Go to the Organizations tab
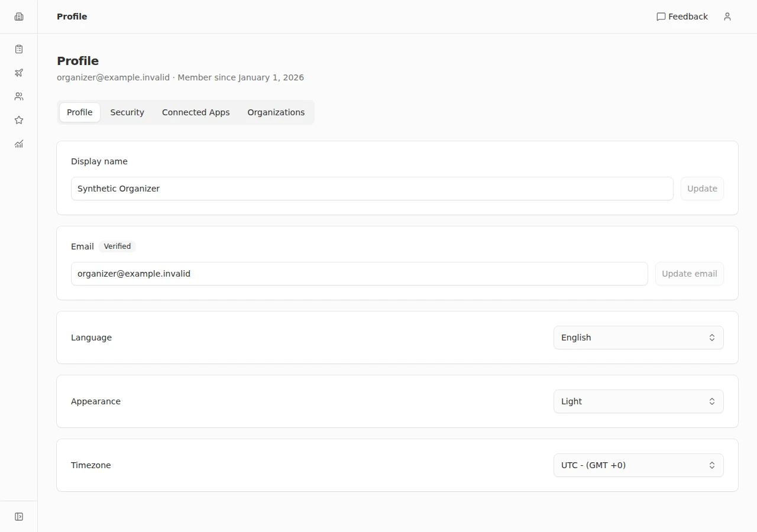This screenshot has height=532, width=757. [x=276, y=112]
